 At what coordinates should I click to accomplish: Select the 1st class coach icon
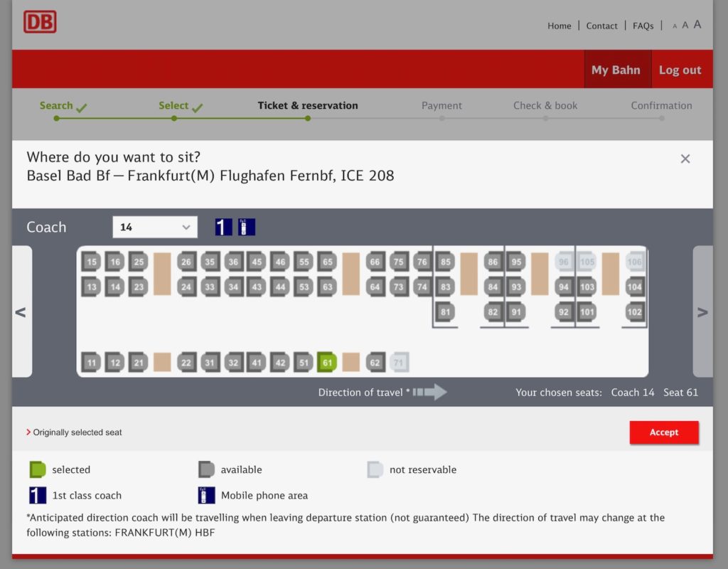[x=223, y=226]
